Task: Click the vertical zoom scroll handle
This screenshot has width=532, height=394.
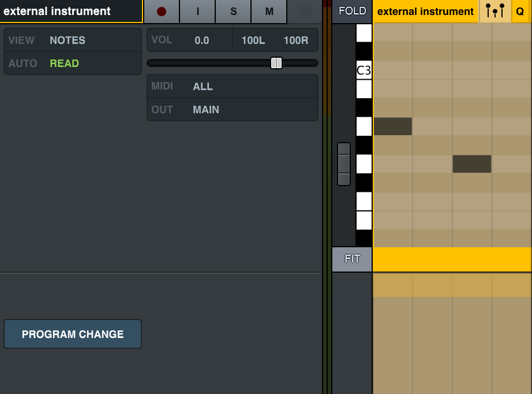Action: tap(344, 164)
